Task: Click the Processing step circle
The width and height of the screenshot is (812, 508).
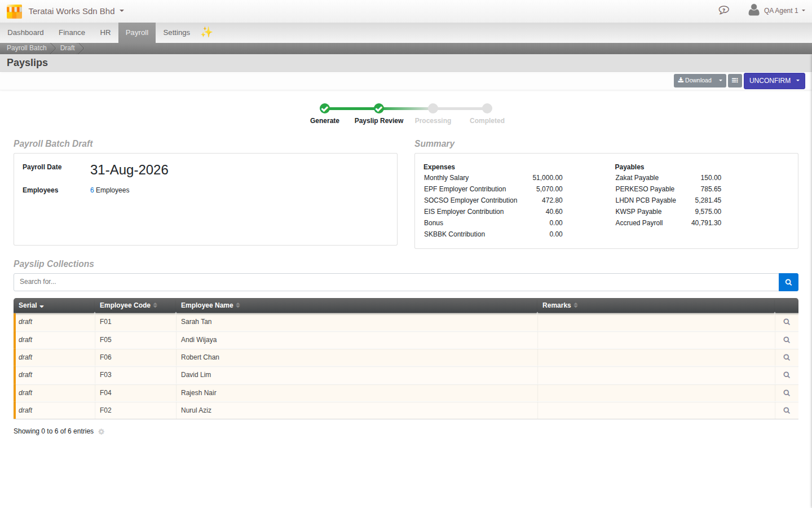Action: pyautogui.click(x=433, y=108)
